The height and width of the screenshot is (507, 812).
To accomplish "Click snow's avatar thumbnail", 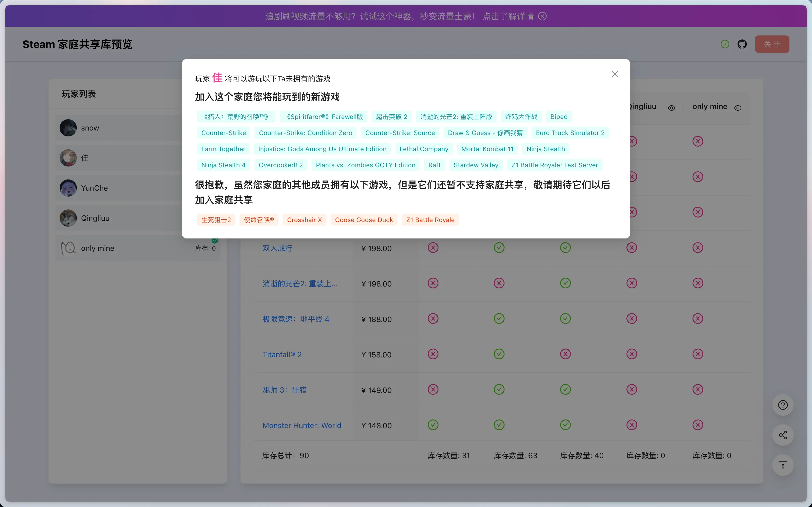I will pyautogui.click(x=68, y=128).
